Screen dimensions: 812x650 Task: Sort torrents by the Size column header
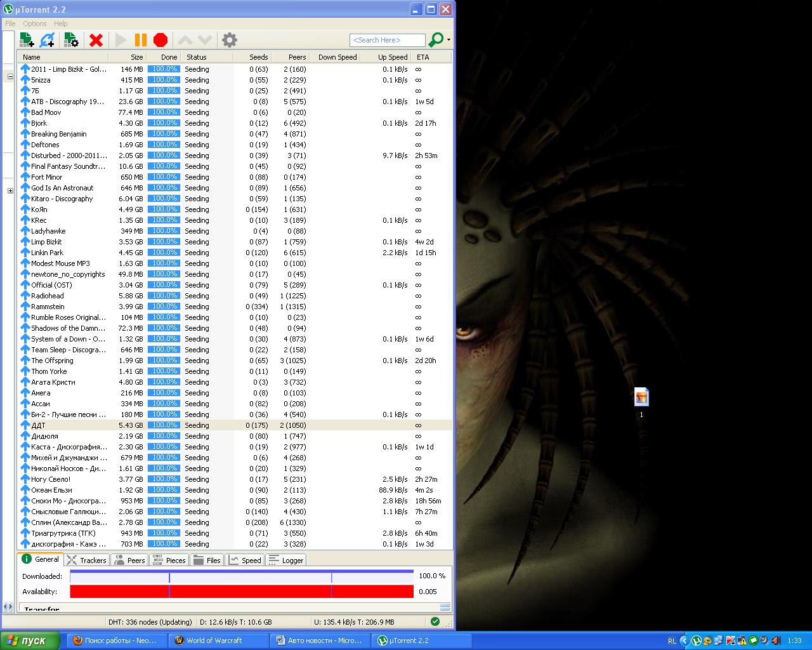coord(128,57)
